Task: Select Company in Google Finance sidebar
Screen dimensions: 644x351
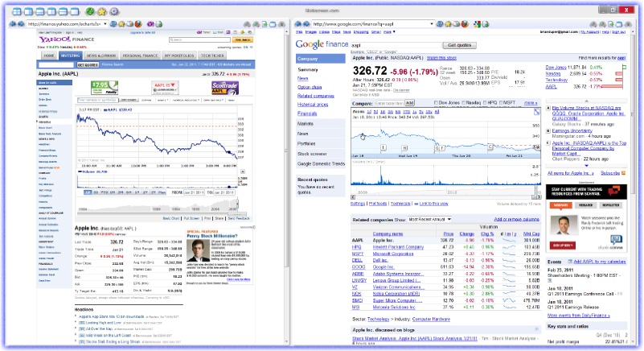Action: point(320,59)
